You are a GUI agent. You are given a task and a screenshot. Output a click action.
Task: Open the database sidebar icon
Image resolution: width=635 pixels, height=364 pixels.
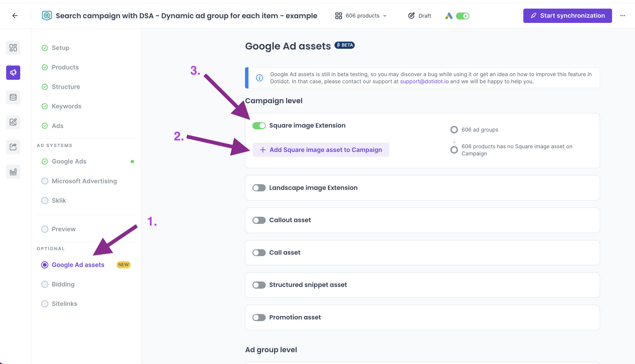[13, 97]
